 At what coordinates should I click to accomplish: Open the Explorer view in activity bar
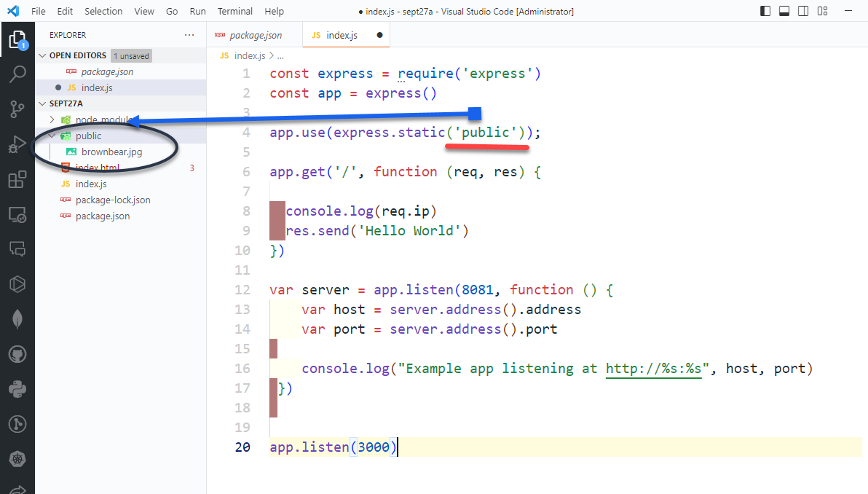pyautogui.click(x=17, y=40)
